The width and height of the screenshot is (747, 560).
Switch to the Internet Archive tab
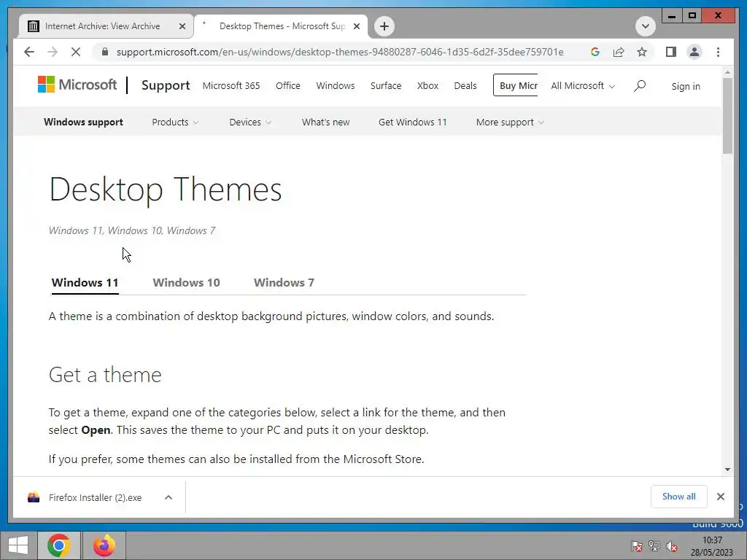click(x=106, y=26)
